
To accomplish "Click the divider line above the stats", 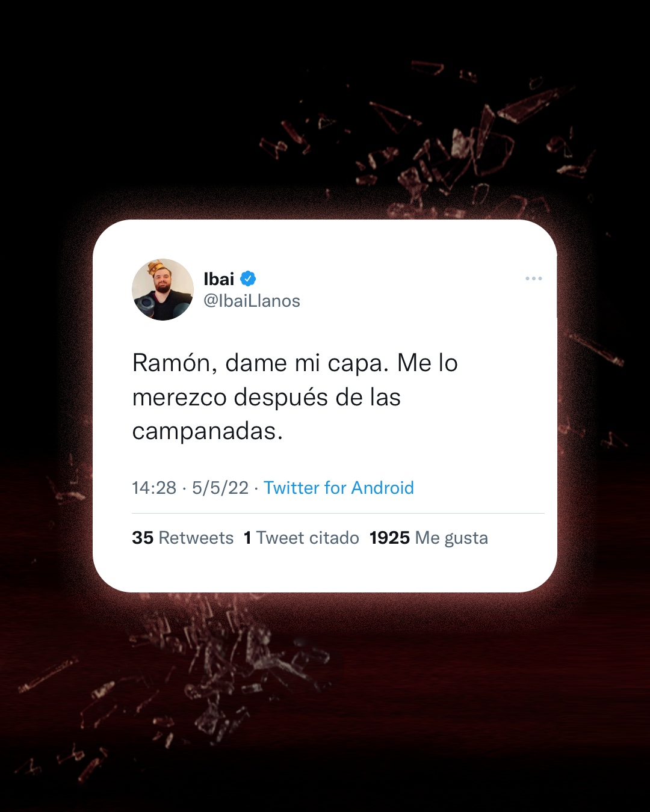I will [338, 513].
